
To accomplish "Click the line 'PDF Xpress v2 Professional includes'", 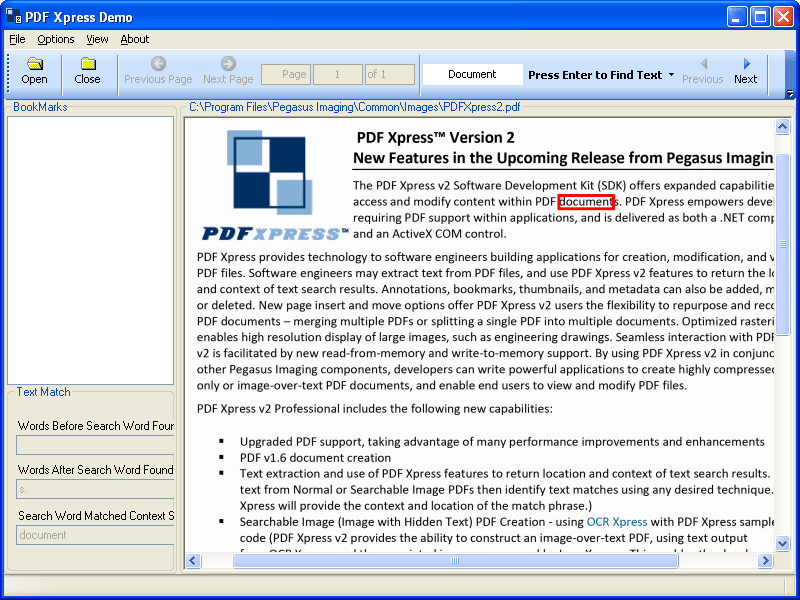I will 374,409.
